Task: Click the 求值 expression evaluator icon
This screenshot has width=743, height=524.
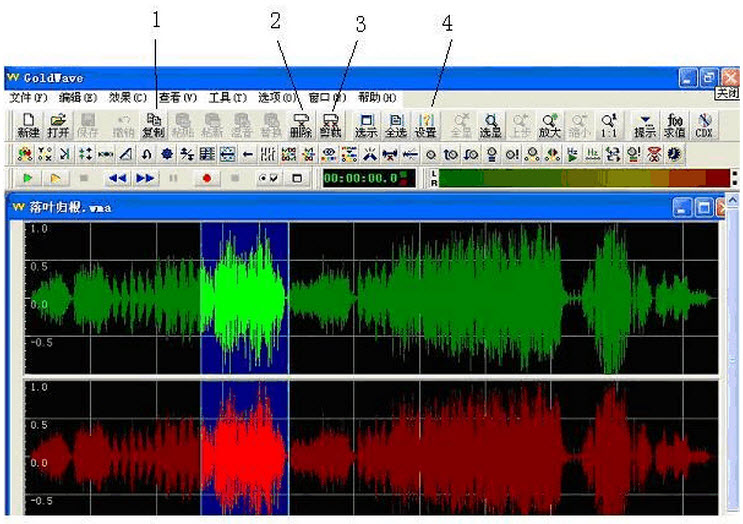Action: (674, 124)
